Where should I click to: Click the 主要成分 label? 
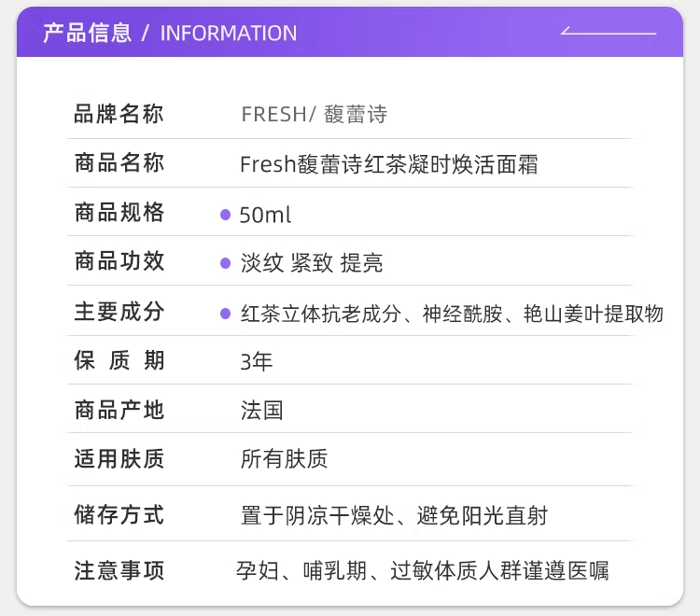(x=119, y=313)
